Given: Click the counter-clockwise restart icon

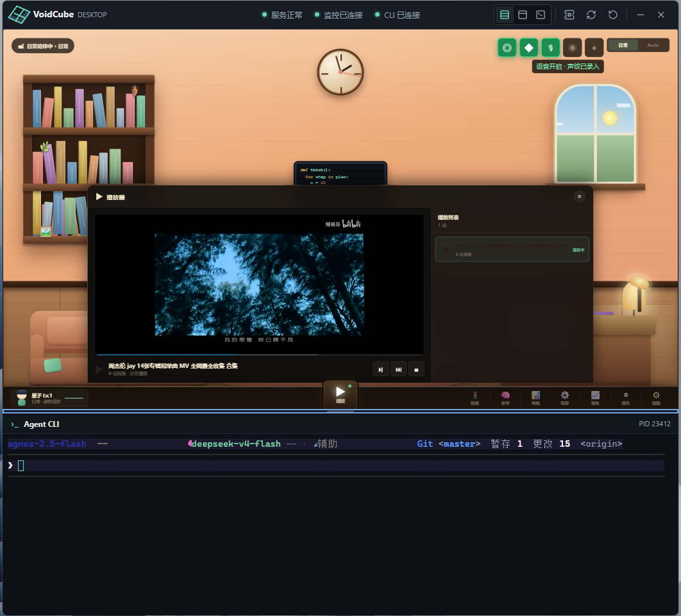Looking at the screenshot, I should click(x=613, y=15).
